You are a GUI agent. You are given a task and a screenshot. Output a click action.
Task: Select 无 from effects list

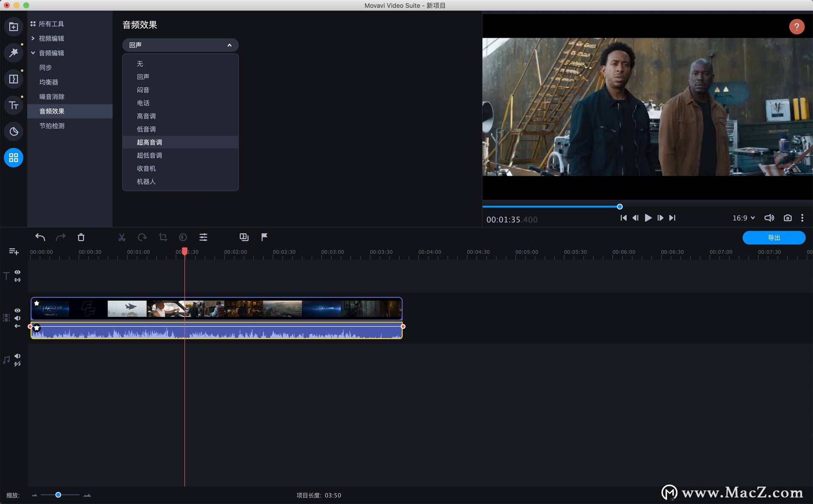(180, 64)
